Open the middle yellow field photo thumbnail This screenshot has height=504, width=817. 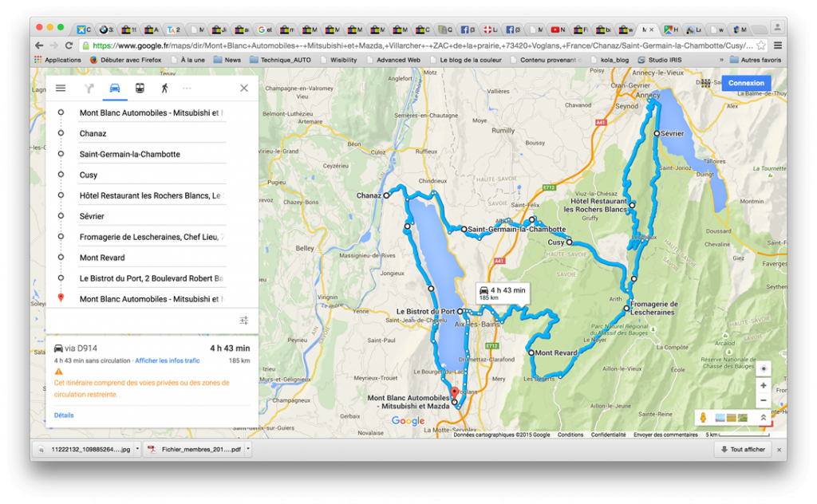(x=731, y=418)
